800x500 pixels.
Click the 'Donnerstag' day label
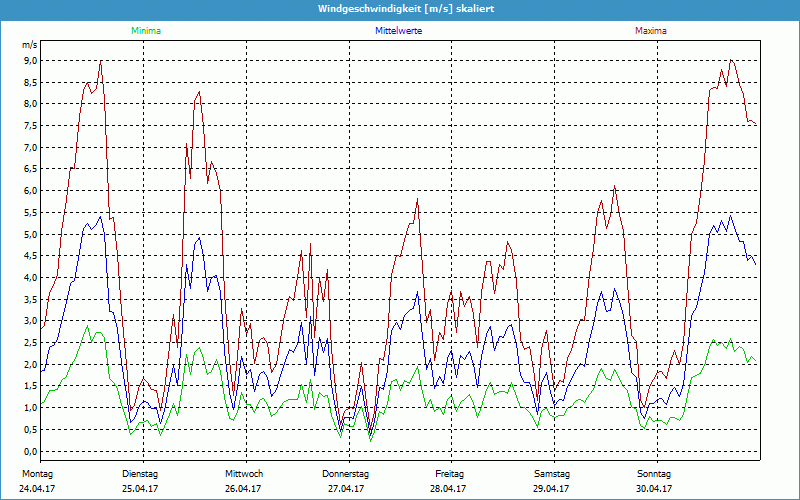345,474
